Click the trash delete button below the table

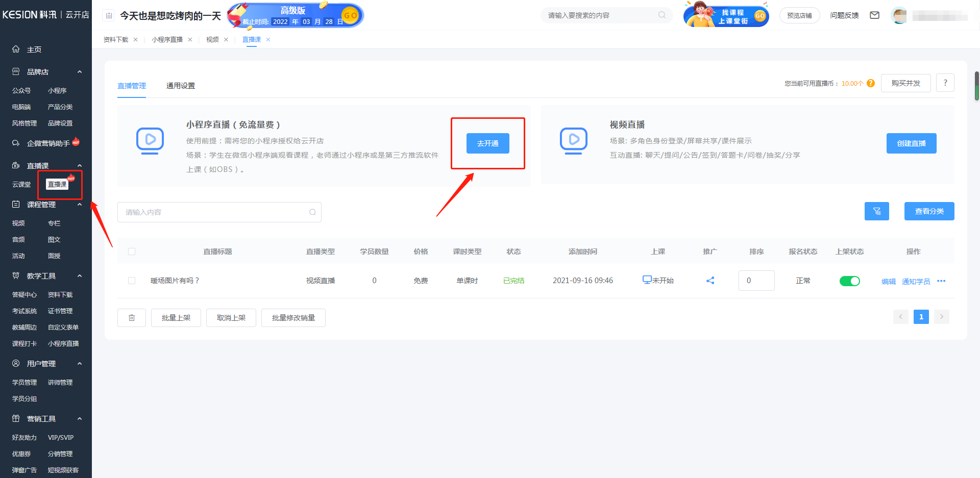click(x=132, y=317)
